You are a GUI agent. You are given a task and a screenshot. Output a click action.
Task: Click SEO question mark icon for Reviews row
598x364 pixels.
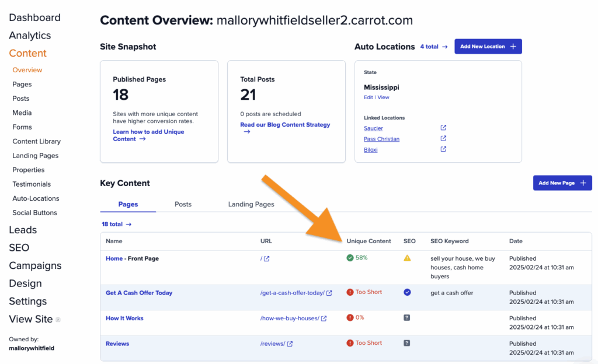407,343
